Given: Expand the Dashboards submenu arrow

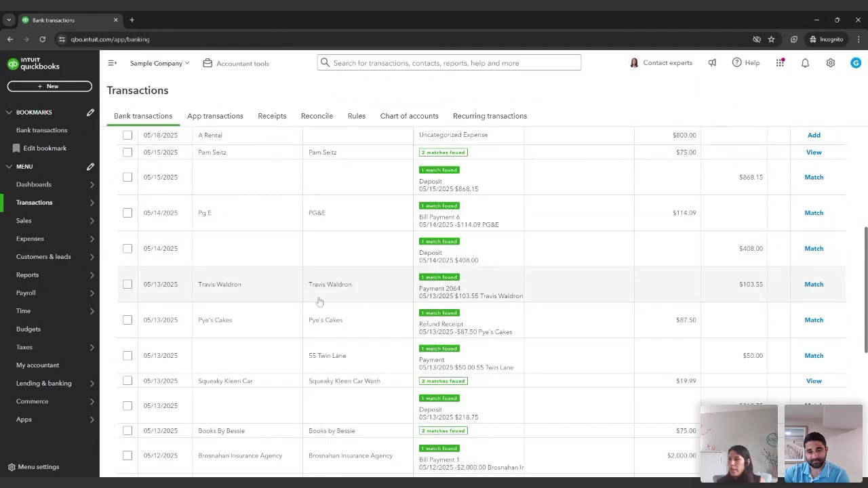Looking at the screenshot, I should pyautogui.click(x=92, y=184).
